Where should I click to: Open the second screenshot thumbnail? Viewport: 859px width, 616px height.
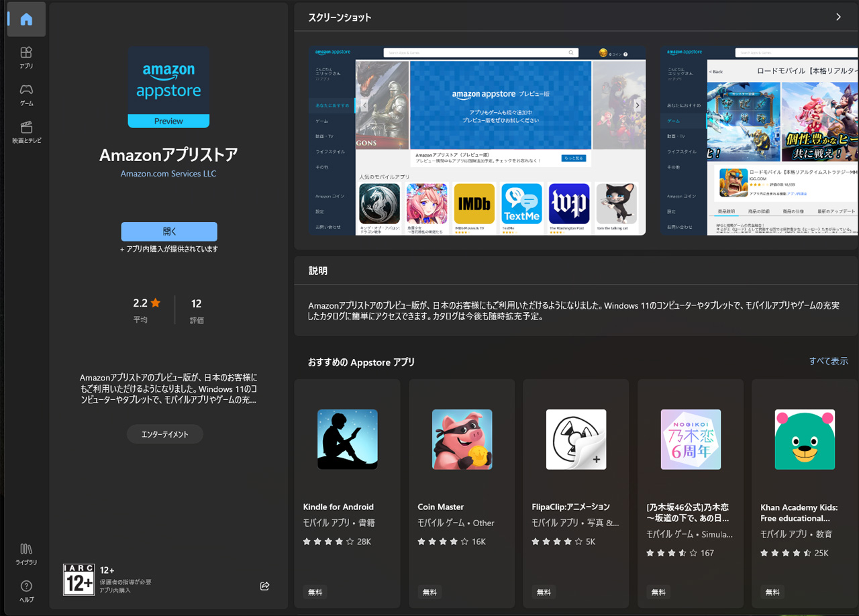pos(758,141)
